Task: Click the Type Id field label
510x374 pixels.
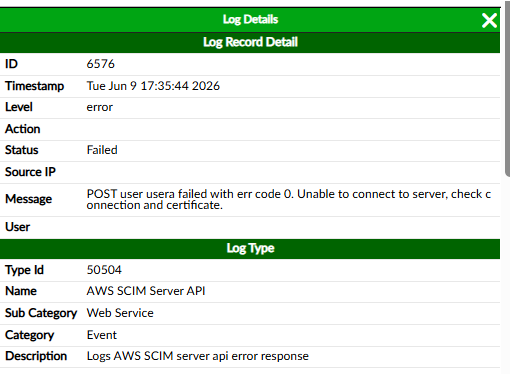Action: pos(24,270)
